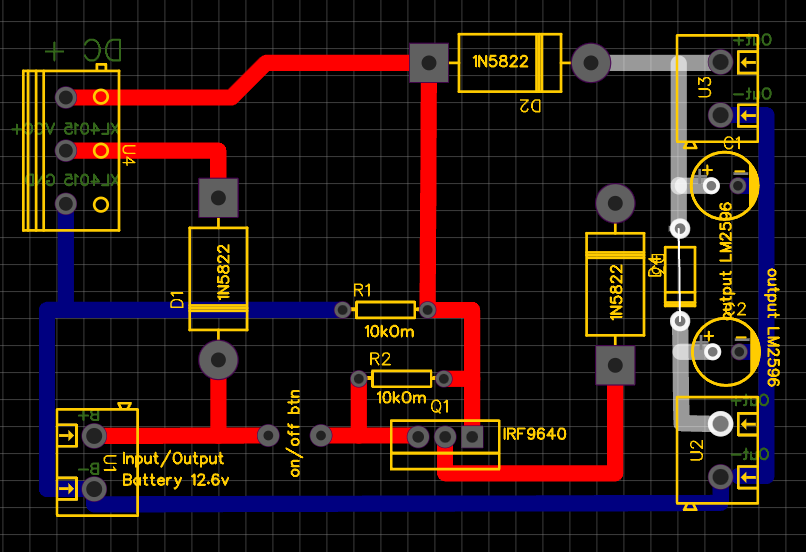This screenshot has width=806, height=552.
Task: Click the B+ battery pad
Action: coord(94,436)
